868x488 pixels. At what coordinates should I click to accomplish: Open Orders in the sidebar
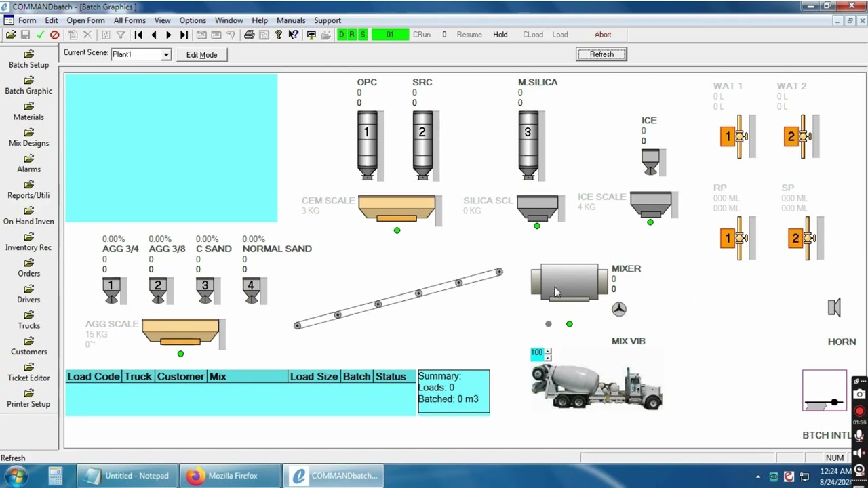pos(28,268)
